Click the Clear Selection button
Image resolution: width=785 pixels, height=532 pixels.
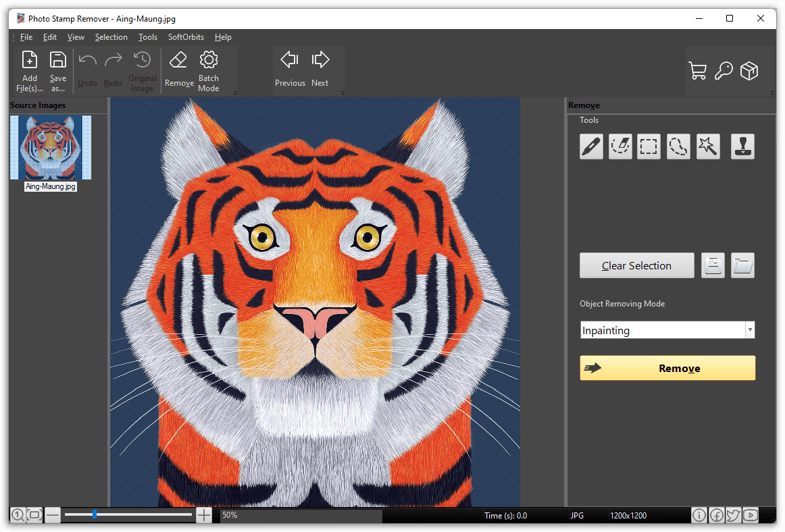637,265
